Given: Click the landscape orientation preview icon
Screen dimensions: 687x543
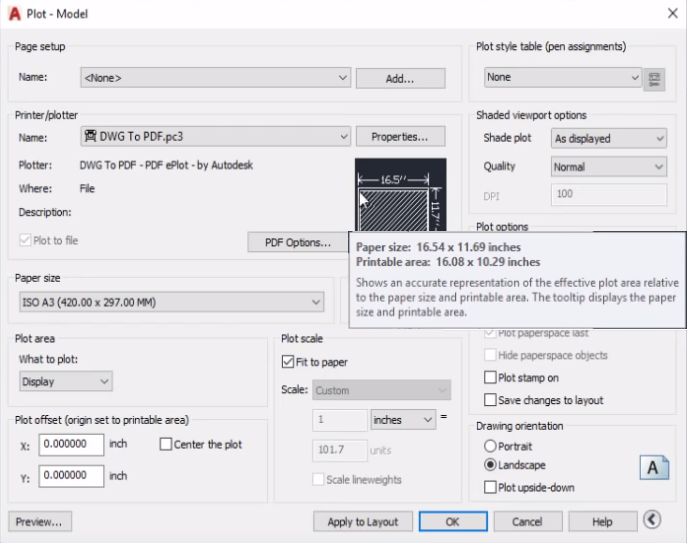Looking at the screenshot, I should (654, 468).
